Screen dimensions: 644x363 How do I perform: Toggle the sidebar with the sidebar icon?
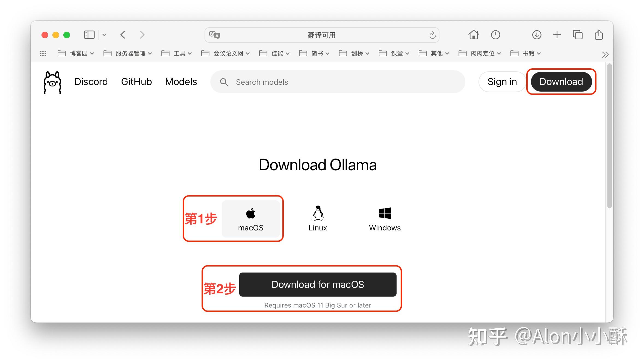click(89, 35)
